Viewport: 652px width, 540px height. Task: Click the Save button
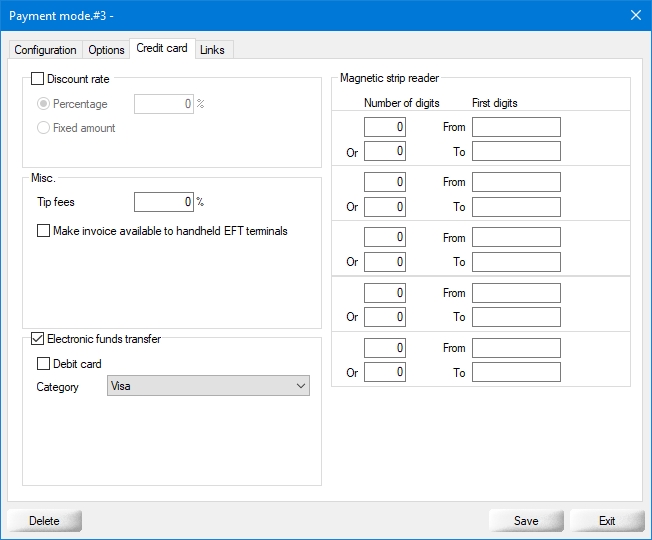[526, 521]
